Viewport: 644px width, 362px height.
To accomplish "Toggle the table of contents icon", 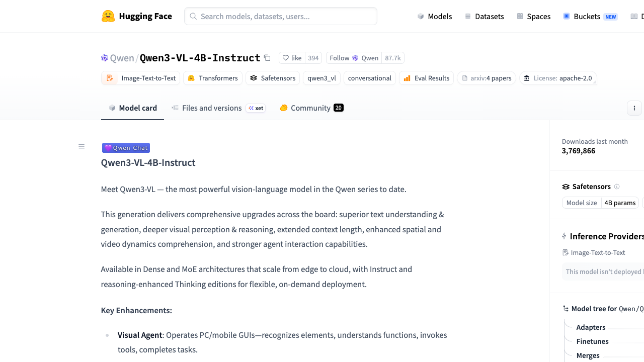I will coord(82,146).
